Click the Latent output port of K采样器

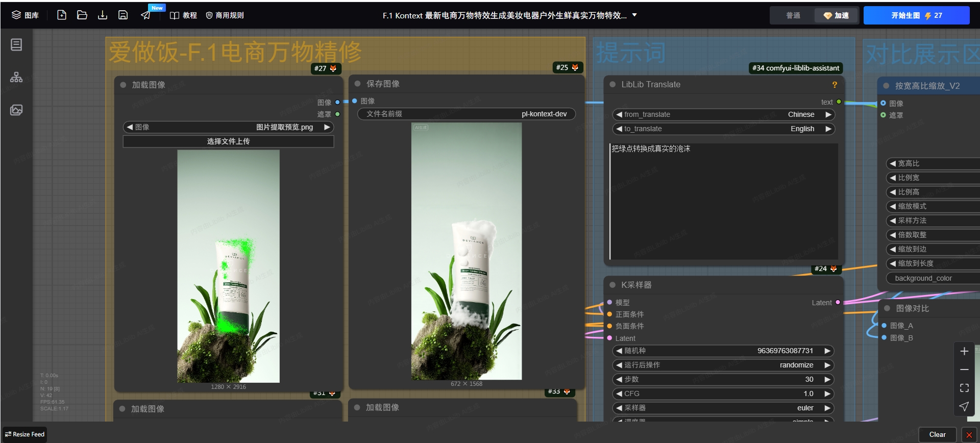(838, 302)
